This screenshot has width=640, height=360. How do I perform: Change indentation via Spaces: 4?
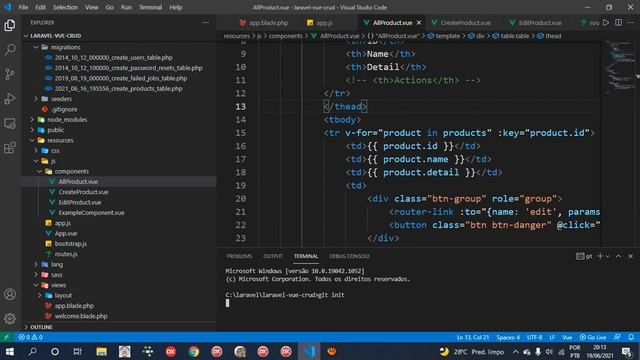click(508, 337)
